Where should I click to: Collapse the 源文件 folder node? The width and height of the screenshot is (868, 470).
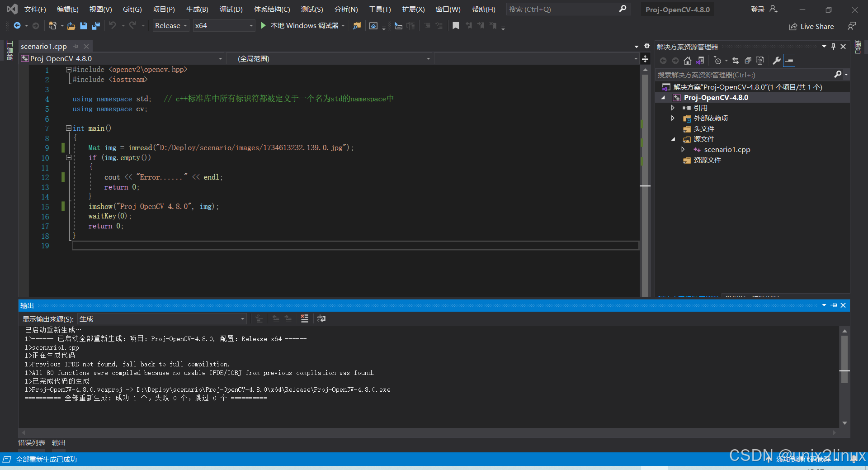point(673,139)
